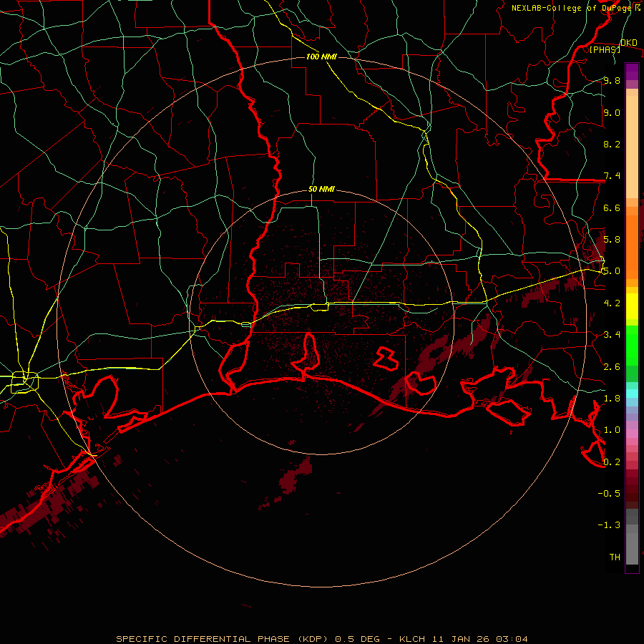Image resolution: width=644 pixels, height=644 pixels.
Task: Select the 7.4 value on the color scale
Action: click(x=612, y=176)
